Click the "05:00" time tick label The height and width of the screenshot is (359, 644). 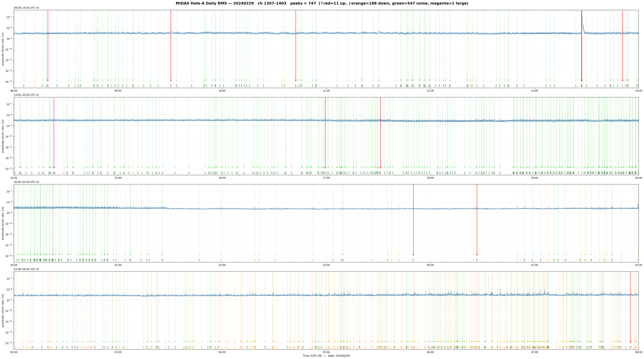tap(326, 352)
